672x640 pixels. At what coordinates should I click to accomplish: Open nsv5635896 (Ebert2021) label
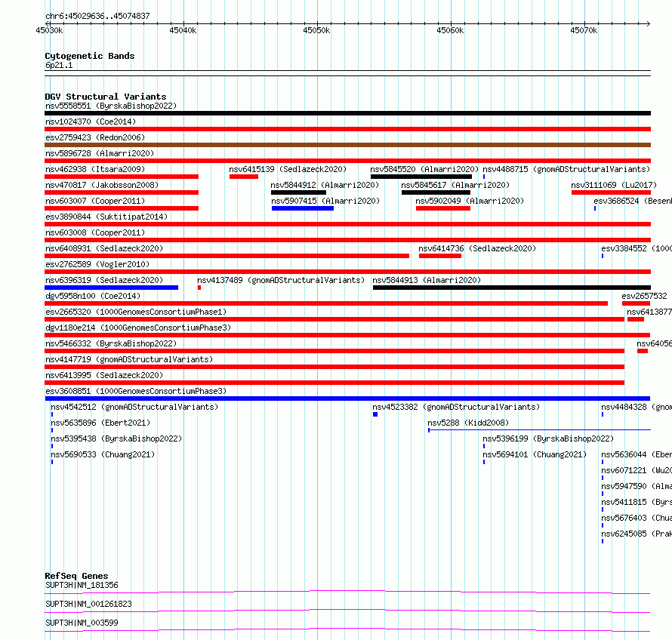point(100,423)
